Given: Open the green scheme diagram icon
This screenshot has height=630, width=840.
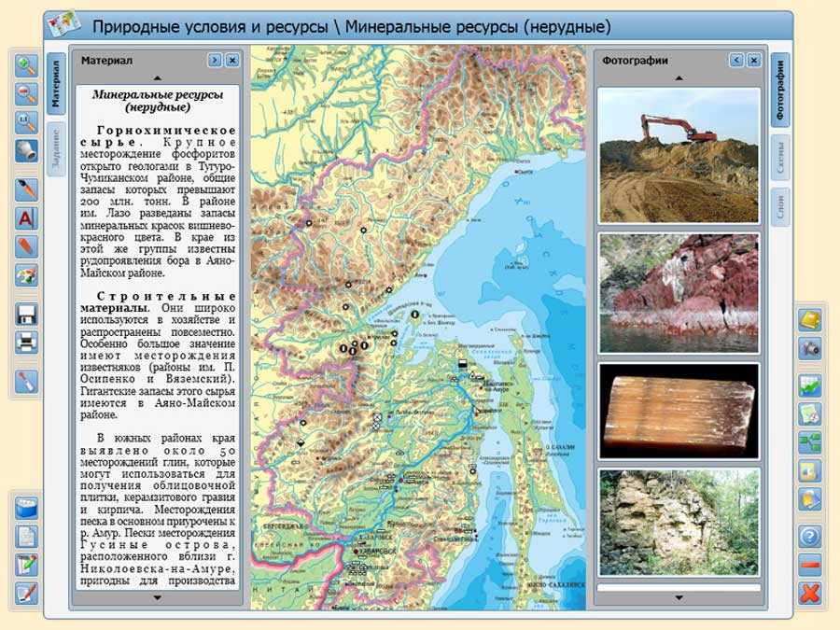Looking at the screenshot, I should tap(810, 442).
